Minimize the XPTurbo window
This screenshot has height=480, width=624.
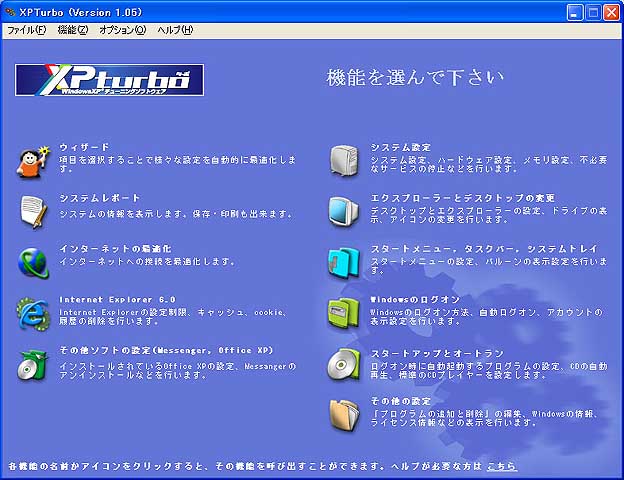(574, 13)
